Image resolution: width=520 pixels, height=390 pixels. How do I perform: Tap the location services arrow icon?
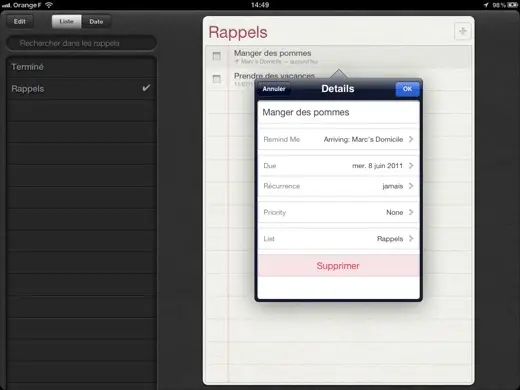tap(486, 5)
